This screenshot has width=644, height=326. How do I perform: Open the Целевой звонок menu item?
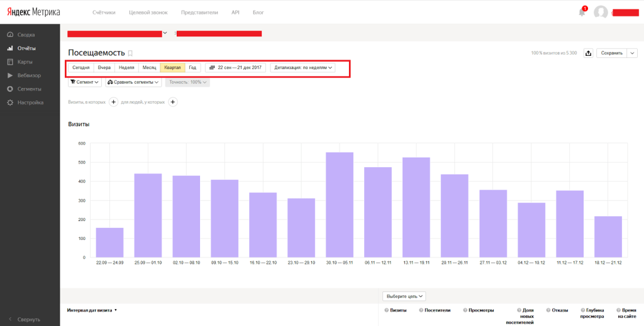pos(148,13)
